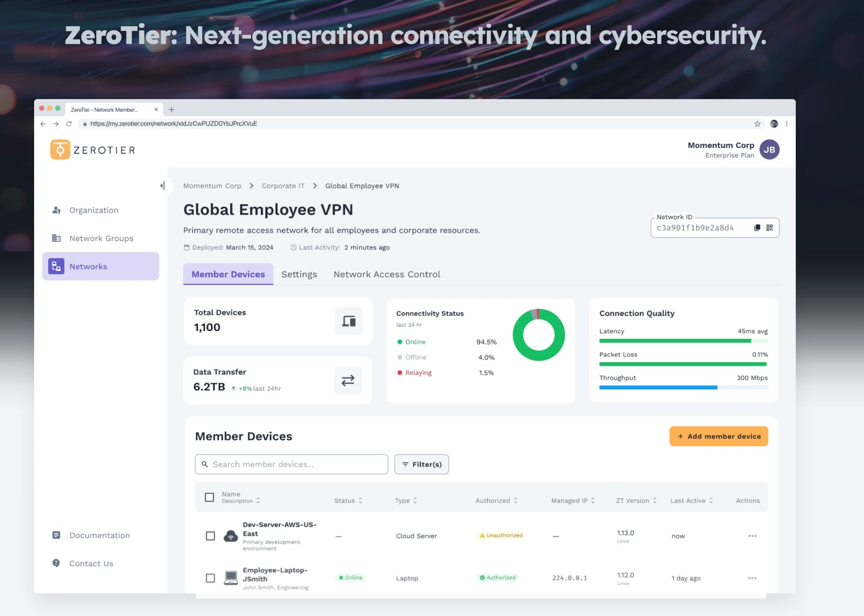Bookmark this page with the star icon
The width and height of the screenshot is (864, 616).
point(757,124)
